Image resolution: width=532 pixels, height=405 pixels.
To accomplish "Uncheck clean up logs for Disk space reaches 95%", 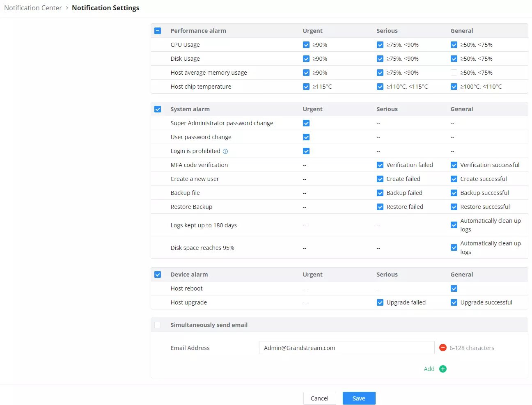I will point(454,247).
